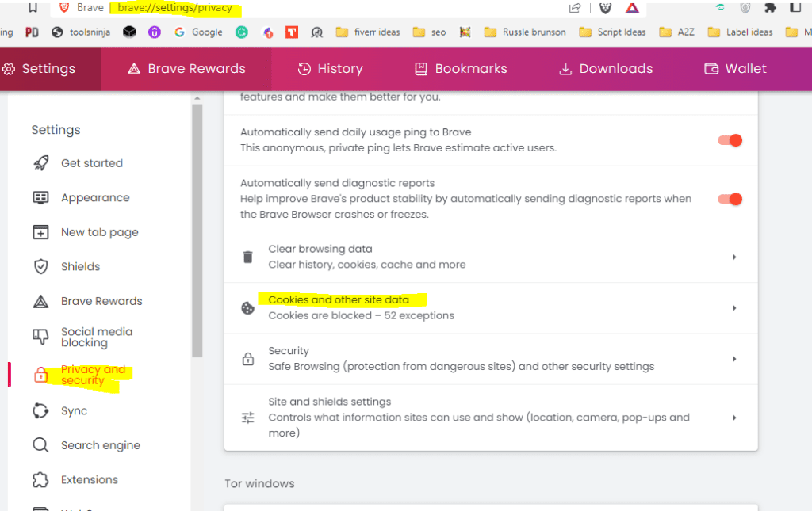Click the brave://settings/privacy address field
The width and height of the screenshot is (812, 511).
(x=174, y=8)
